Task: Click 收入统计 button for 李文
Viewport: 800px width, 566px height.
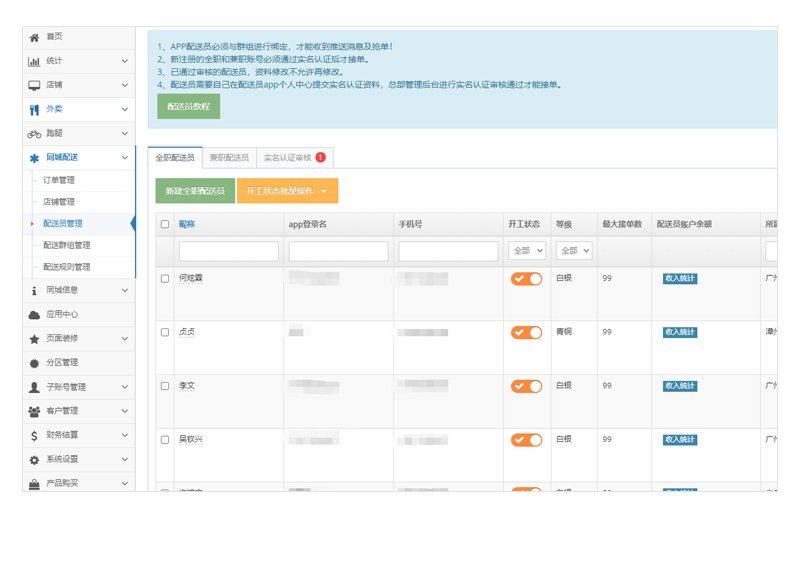Action: [680, 386]
